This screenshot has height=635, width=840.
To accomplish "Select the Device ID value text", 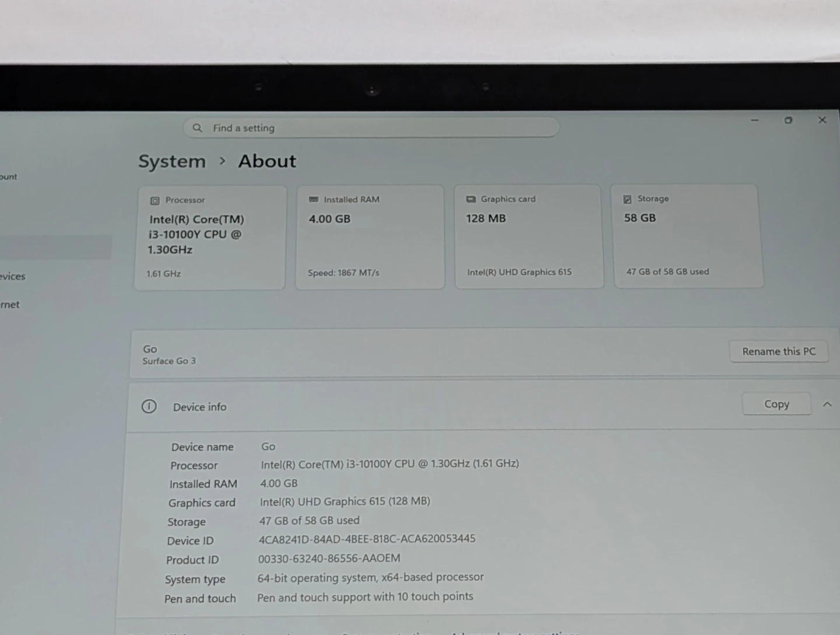I will [367, 539].
